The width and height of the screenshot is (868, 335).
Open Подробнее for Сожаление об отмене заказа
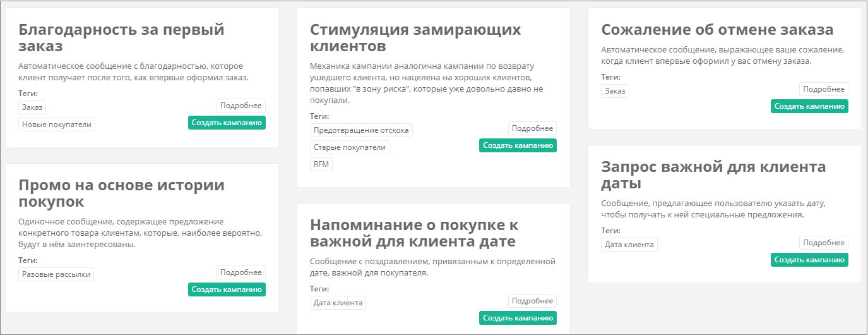[x=824, y=89]
